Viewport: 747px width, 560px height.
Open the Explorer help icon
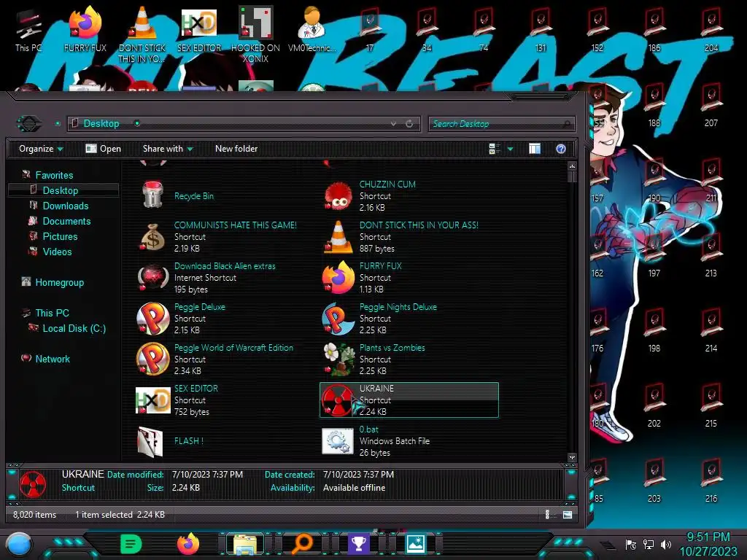(x=561, y=149)
